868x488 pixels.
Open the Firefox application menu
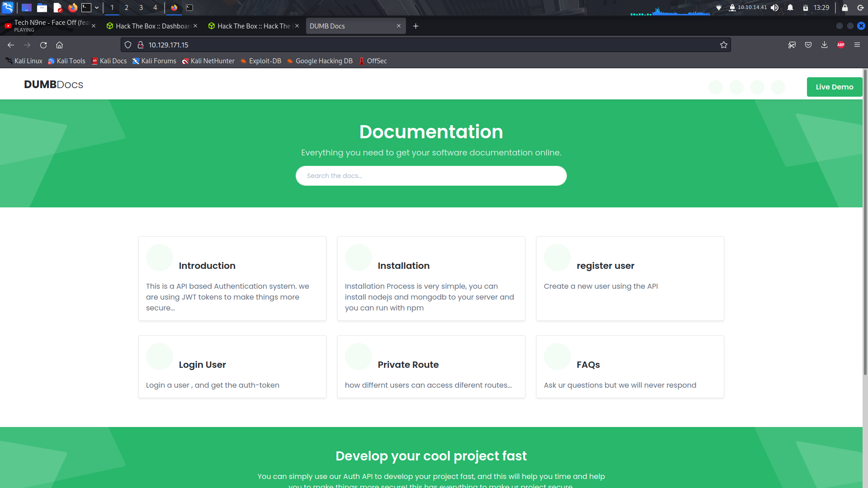tap(857, 45)
